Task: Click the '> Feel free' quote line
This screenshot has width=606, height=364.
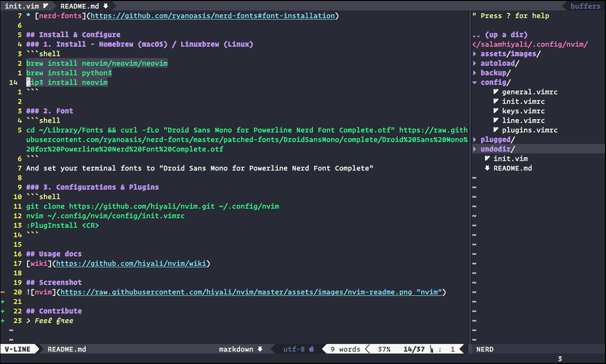Action: point(50,321)
